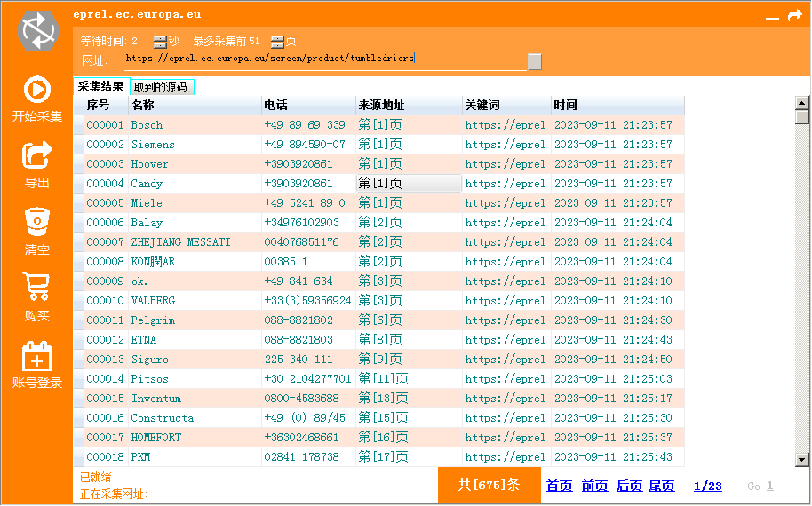
Task: Adjust the wait time seconds stepper
Action: pos(159,41)
